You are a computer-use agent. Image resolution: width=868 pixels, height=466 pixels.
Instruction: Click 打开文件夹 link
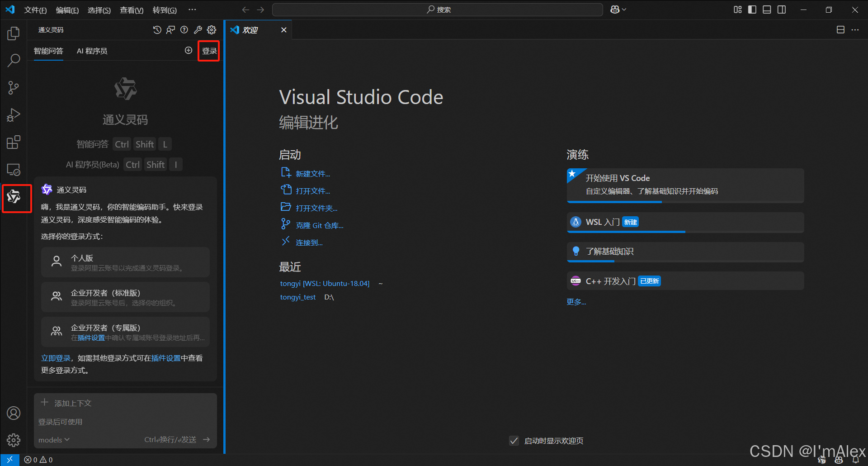(x=316, y=208)
